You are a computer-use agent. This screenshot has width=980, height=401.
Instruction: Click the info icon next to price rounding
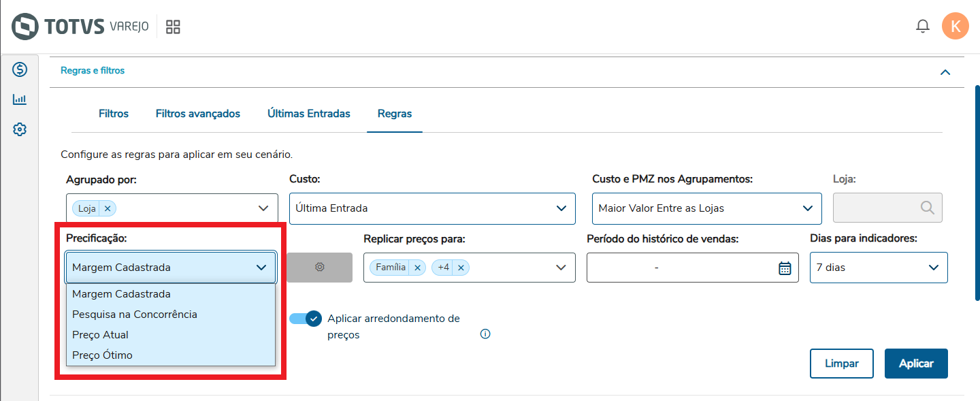485,334
